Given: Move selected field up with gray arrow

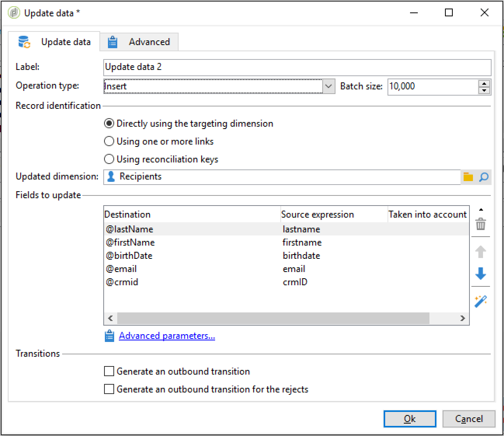Looking at the screenshot, I should tap(481, 252).
